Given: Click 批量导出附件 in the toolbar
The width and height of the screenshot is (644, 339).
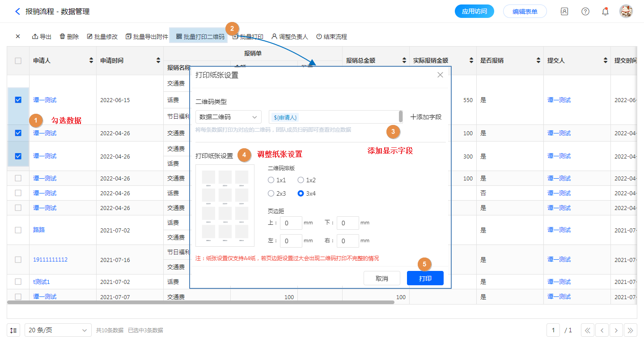Looking at the screenshot, I should [147, 37].
